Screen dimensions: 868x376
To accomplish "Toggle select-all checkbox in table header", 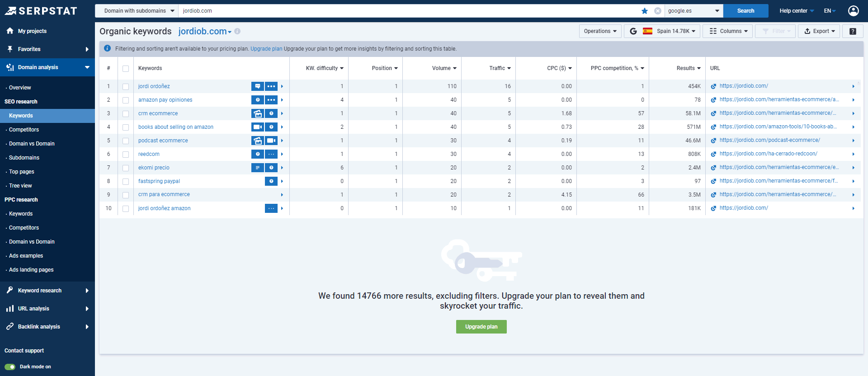I will (126, 69).
